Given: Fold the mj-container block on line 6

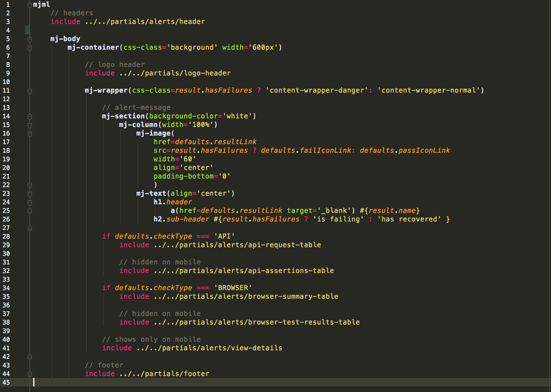Looking at the screenshot, I should tap(30, 48).
